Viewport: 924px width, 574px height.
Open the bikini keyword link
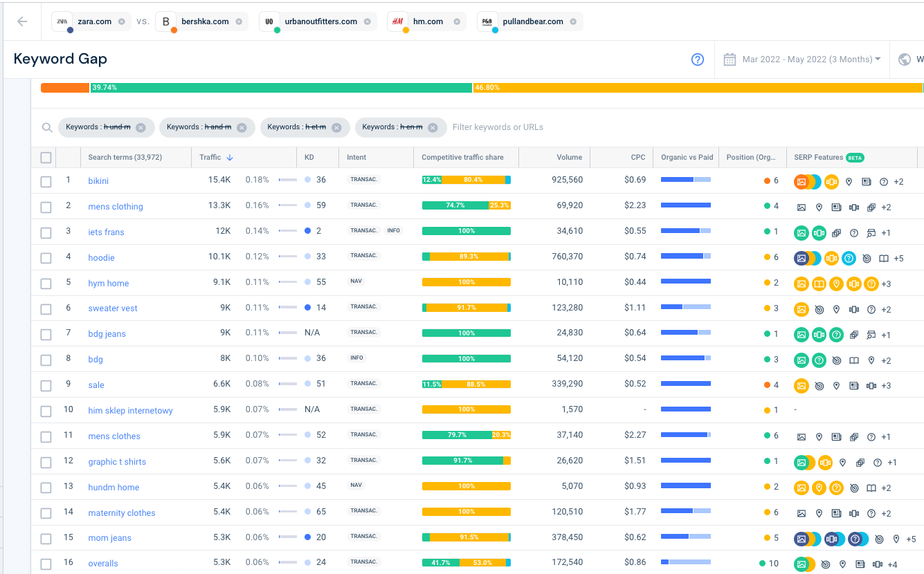(x=98, y=181)
